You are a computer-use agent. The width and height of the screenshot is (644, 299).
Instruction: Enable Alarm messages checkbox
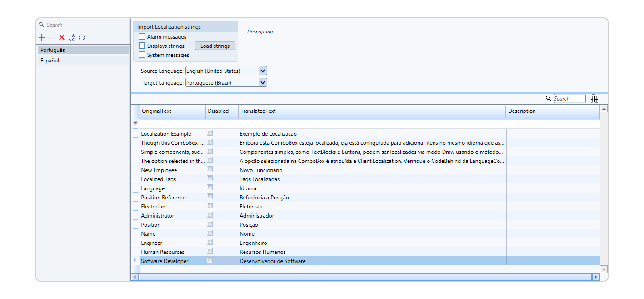(x=142, y=36)
